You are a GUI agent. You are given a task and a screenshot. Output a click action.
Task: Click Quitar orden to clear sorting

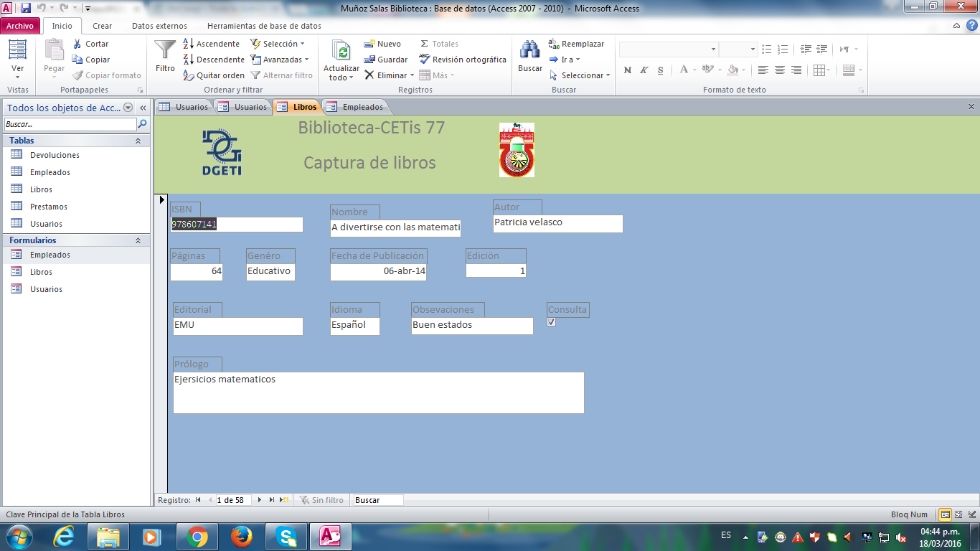[x=213, y=75]
